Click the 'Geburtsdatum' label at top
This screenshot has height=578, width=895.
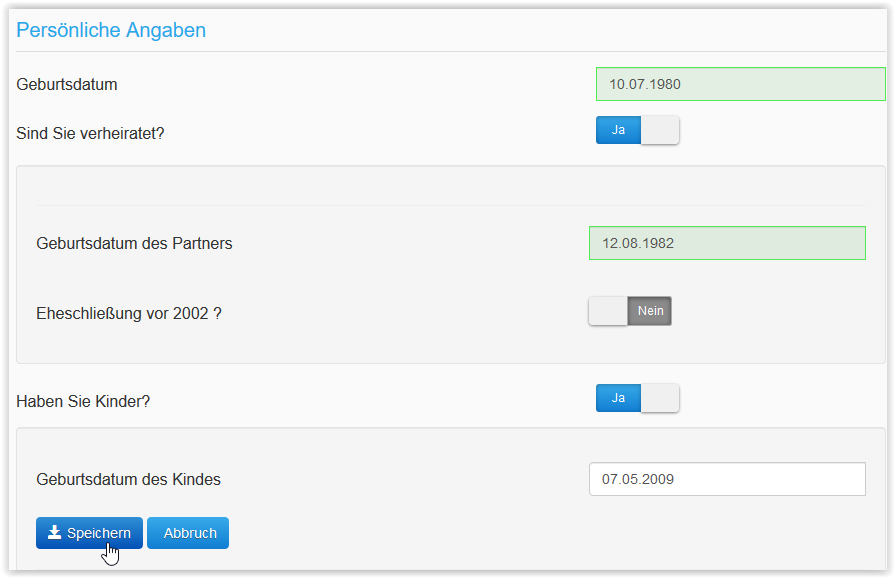(67, 85)
